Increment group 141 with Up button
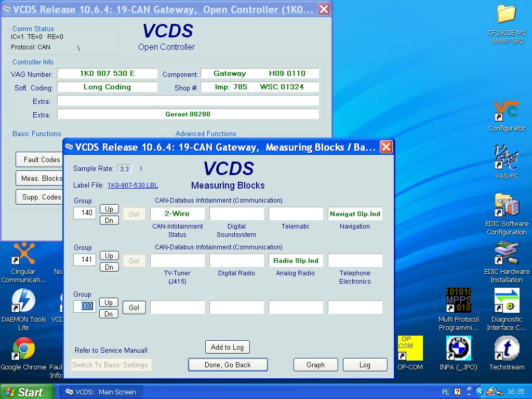The height and width of the screenshot is (399, 532). tap(109, 256)
